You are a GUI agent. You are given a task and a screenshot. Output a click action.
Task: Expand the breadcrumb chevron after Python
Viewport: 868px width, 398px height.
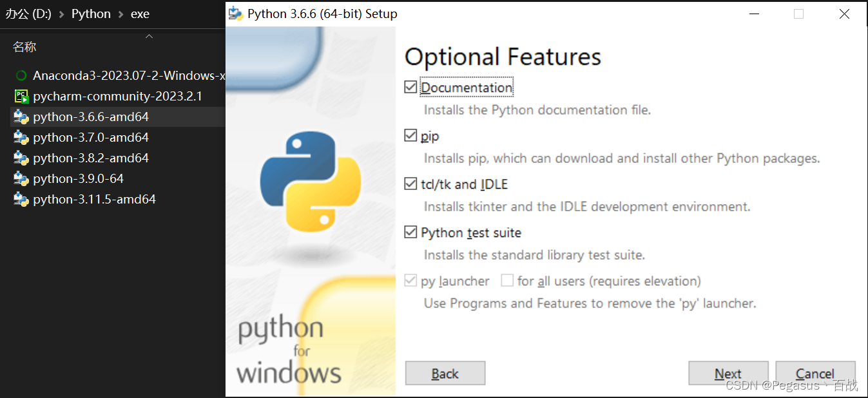pyautogui.click(x=121, y=14)
